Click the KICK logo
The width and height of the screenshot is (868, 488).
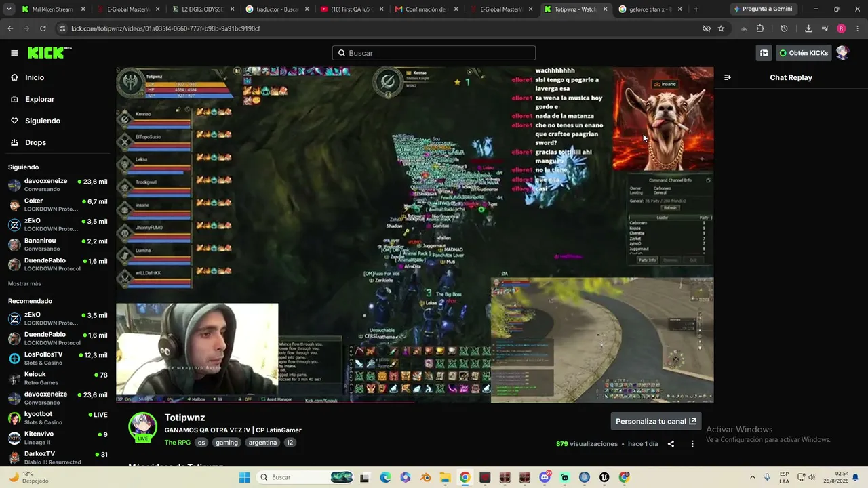pos(49,53)
